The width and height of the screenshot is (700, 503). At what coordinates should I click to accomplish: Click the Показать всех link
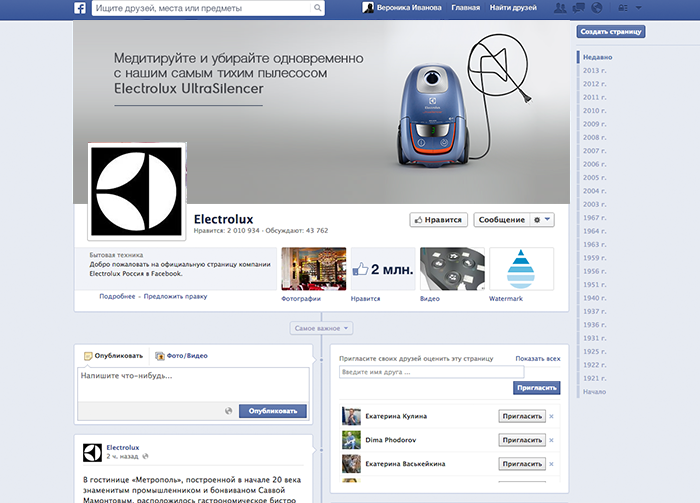538,358
